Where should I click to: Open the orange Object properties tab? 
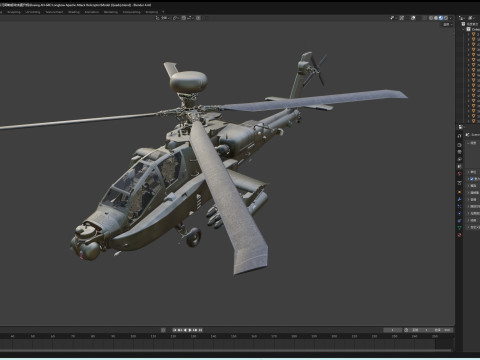coord(459,192)
